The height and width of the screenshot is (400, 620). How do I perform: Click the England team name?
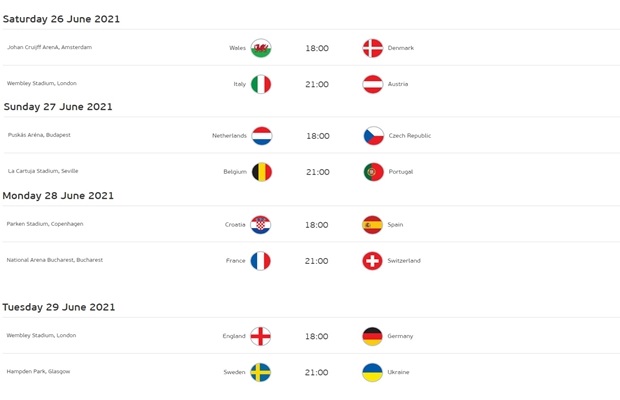point(234,336)
